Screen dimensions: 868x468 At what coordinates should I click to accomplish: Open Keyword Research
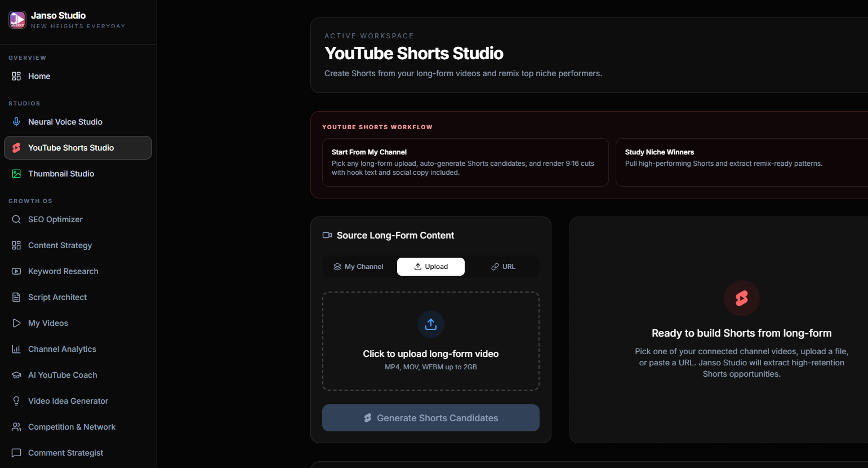tap(78, 271)
